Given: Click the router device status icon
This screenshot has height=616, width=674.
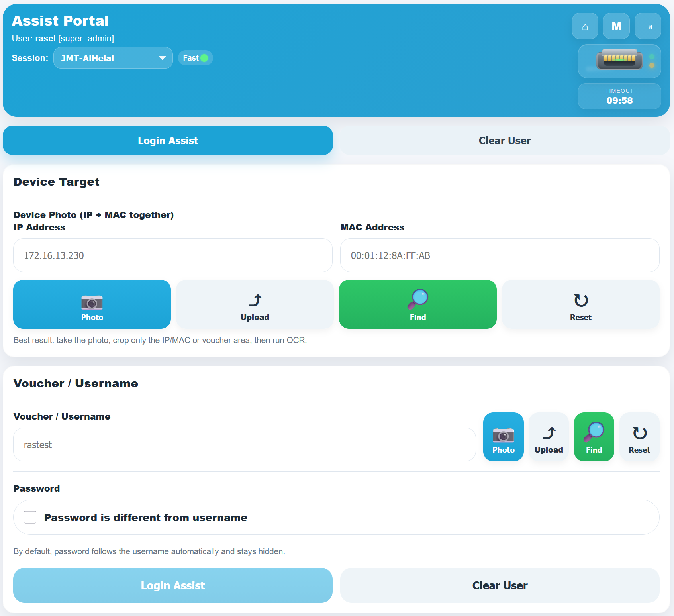Looking at the screenshot, I should point(619,61).
